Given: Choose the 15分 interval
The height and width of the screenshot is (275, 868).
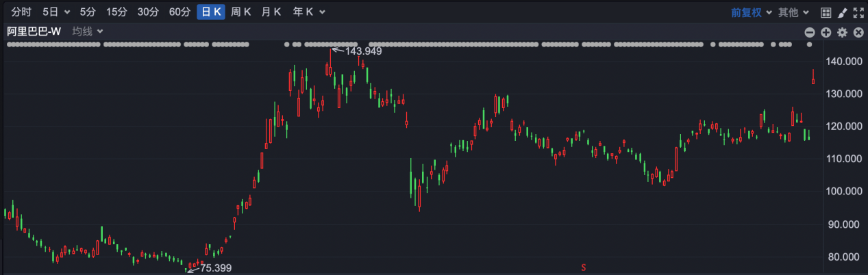Looking at the screenshot, I should coord(116,12).
